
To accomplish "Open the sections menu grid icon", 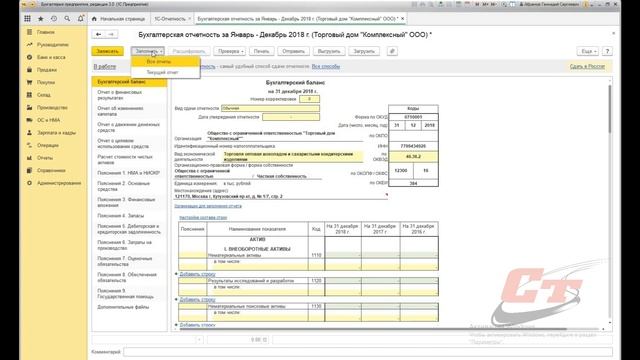I will coord(27,19).
